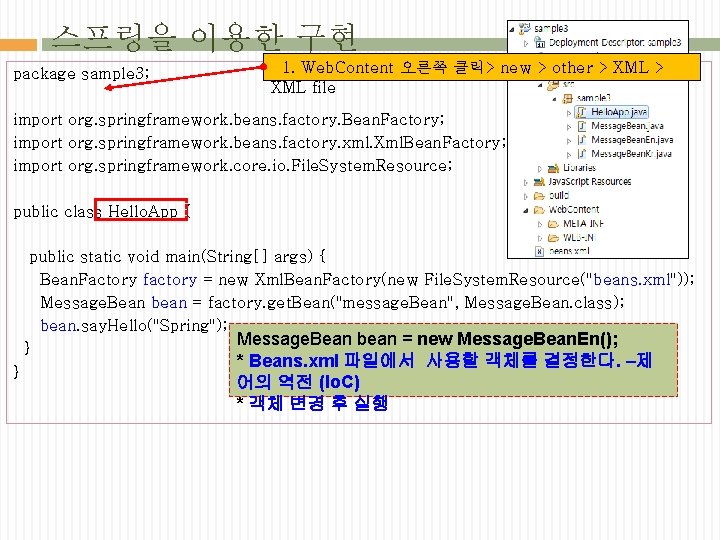Click the 'public static void main' line
Image resolution: width=720 pixels, height=540 pixels.
coord(178,257)
